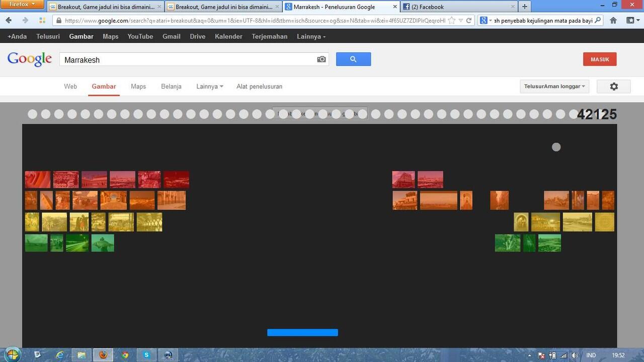Click +Anda in the black bar

(17, 36)
